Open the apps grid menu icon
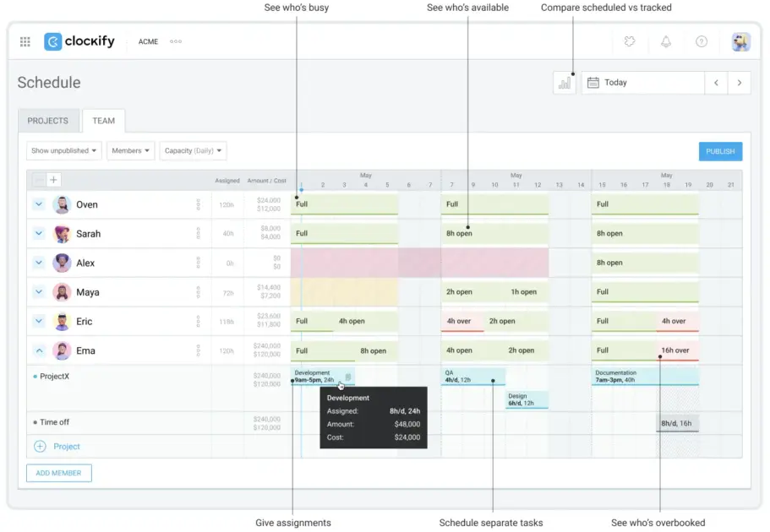This screenshot has height=532, width=770. coord(25,41)
